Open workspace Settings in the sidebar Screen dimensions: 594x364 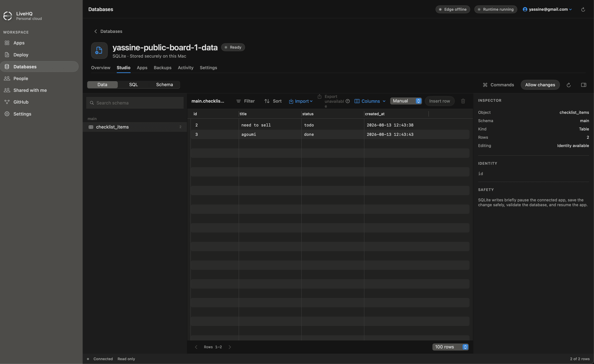[x=39, y=114]
